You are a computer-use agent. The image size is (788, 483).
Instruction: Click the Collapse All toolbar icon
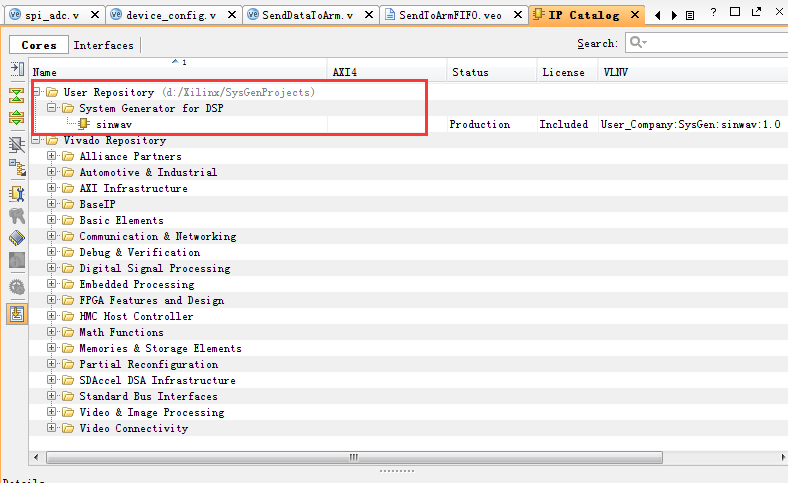(x=17, y=95)
